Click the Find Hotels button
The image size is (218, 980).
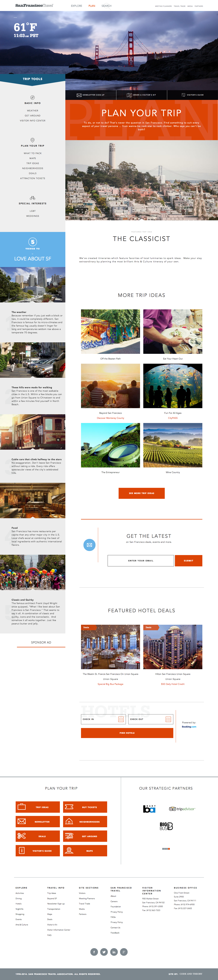coord(127,733)
